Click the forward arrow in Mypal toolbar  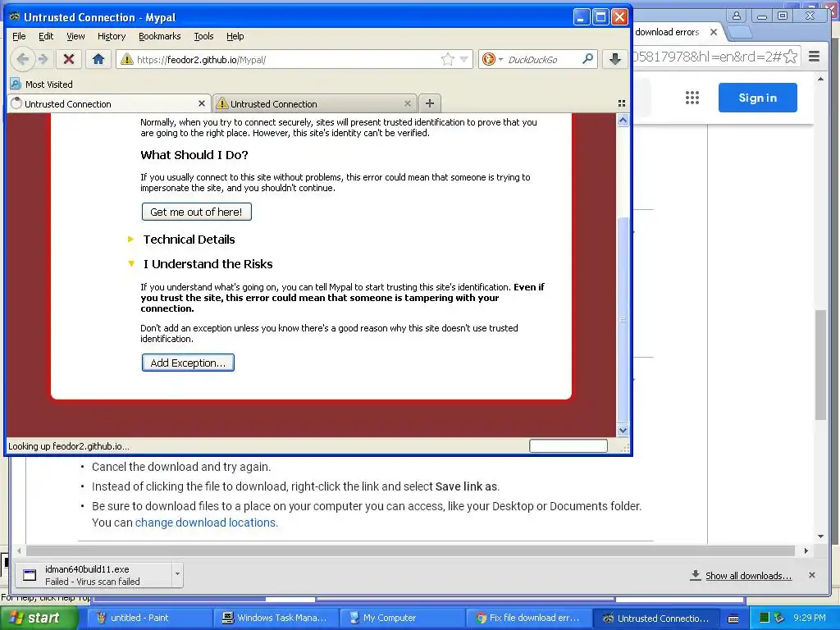44,59
